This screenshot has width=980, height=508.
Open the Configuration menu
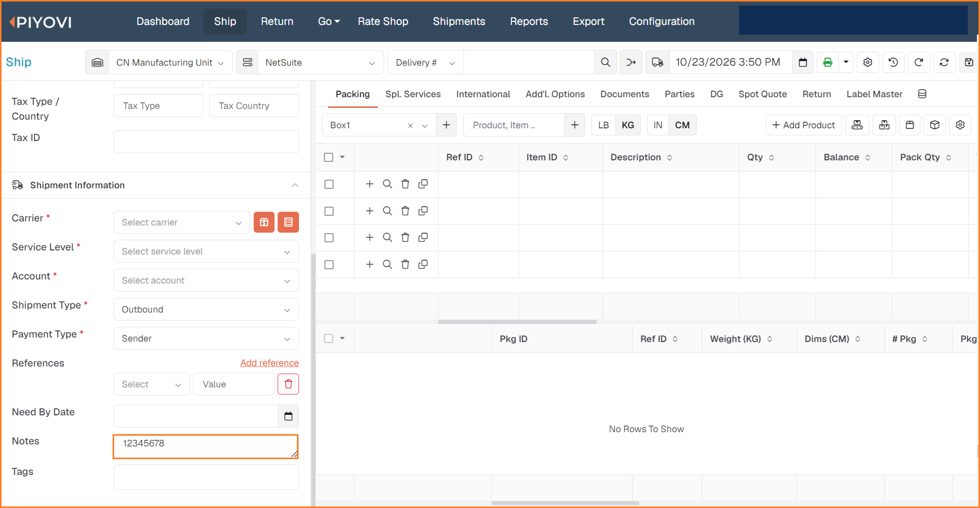[662, 21]
